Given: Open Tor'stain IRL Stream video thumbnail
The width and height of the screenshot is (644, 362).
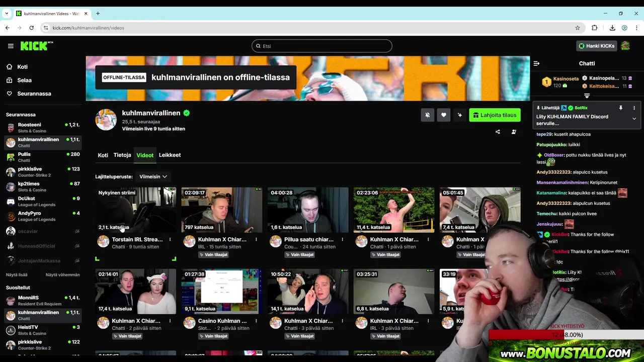Looking at the screenshot, I should (136, 210).
